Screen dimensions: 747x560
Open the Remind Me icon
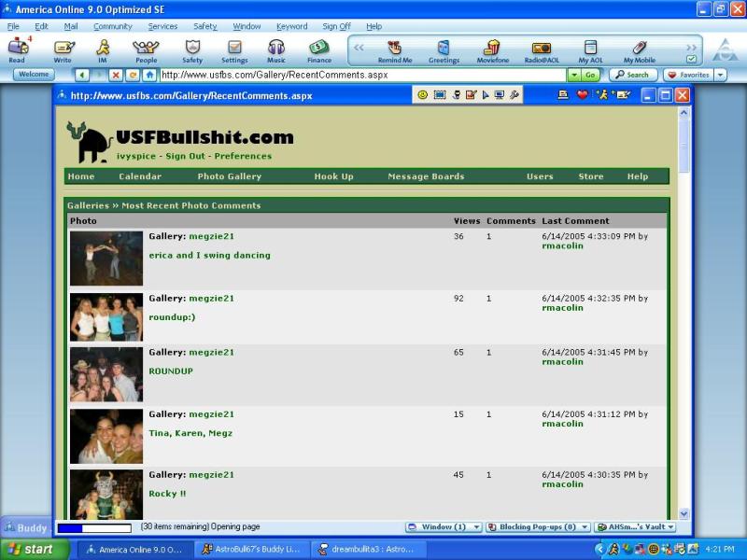click(394, 51)
